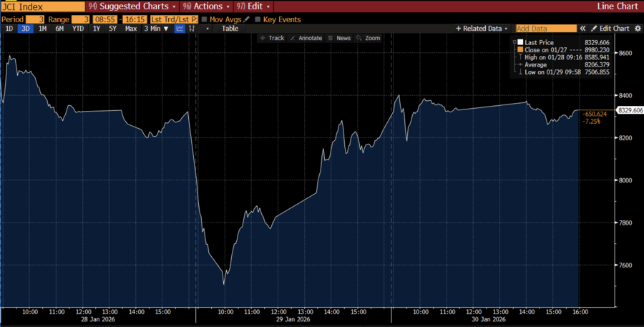Select the line chart type icon
Image resolution: width=644 pixels, height=327 pixels.
(180, 29)
